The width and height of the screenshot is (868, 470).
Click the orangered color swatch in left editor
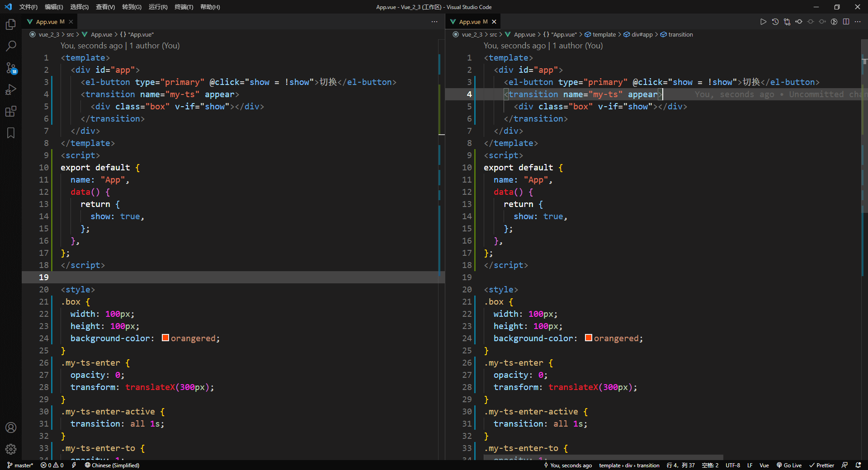pos(165,338)
